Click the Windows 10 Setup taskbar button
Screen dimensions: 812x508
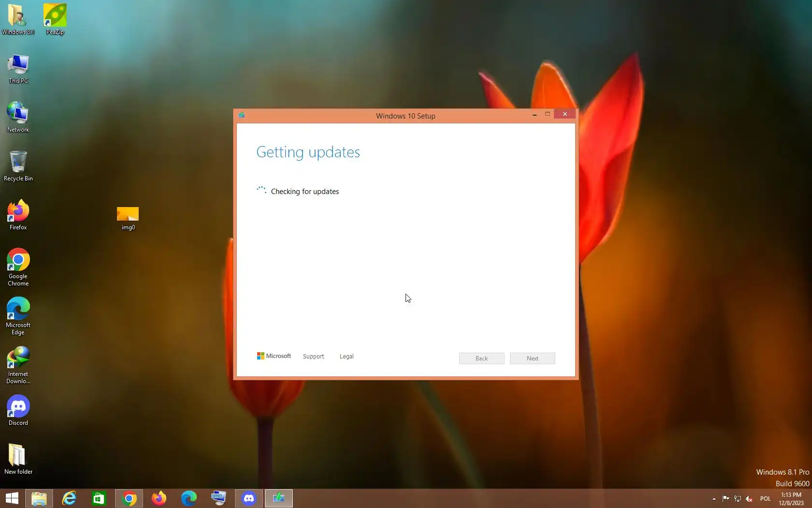point(279,498)
